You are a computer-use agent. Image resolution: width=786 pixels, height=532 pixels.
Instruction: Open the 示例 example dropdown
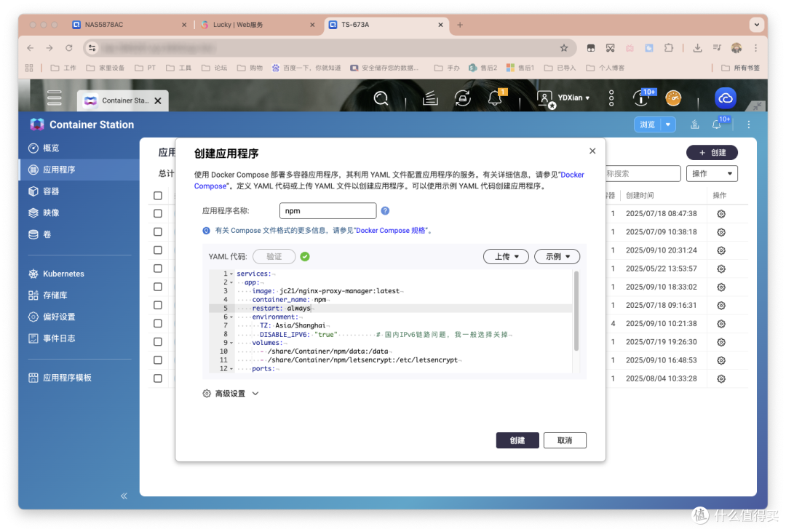pos(557,257)
